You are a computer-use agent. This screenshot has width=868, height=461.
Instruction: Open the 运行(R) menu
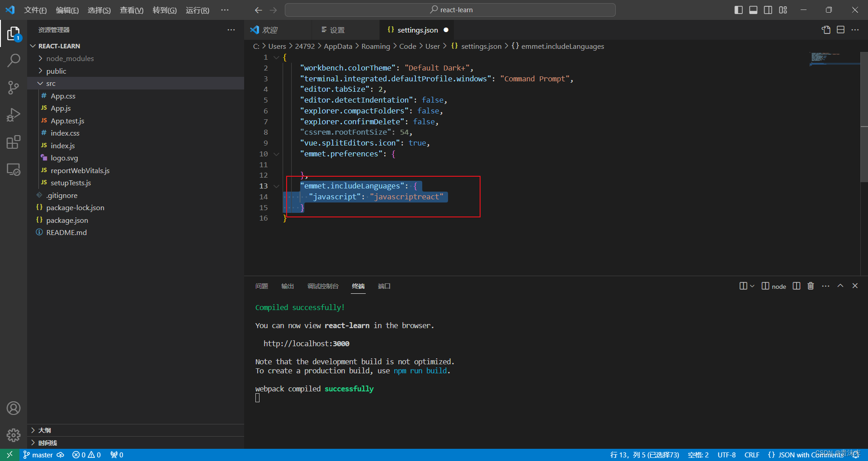[x=198, y=10]
